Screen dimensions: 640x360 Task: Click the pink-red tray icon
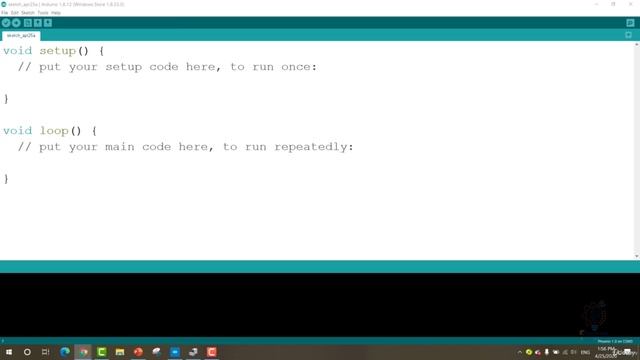pos(538,352)
